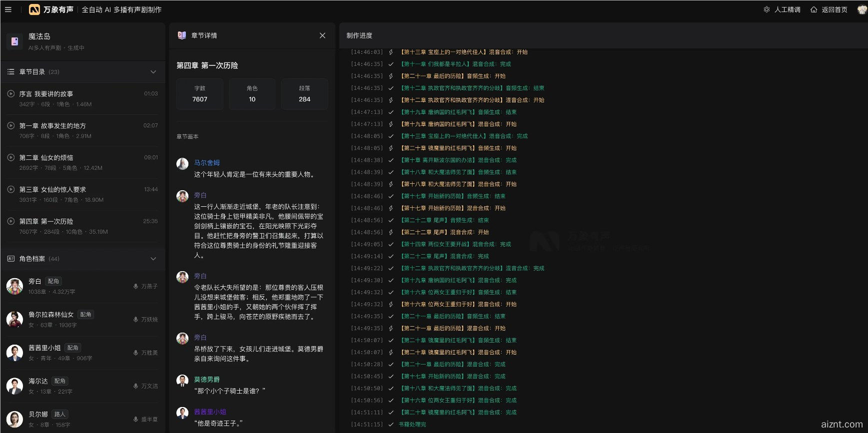Click 茜茜里小姐 avatar in script
868x433 pixels.
(x=182, y=413)
